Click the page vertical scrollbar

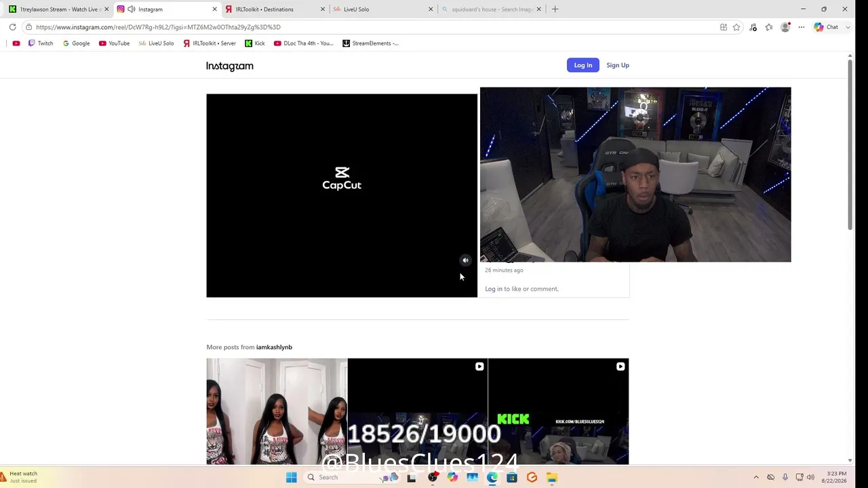(x=850, y=145)
